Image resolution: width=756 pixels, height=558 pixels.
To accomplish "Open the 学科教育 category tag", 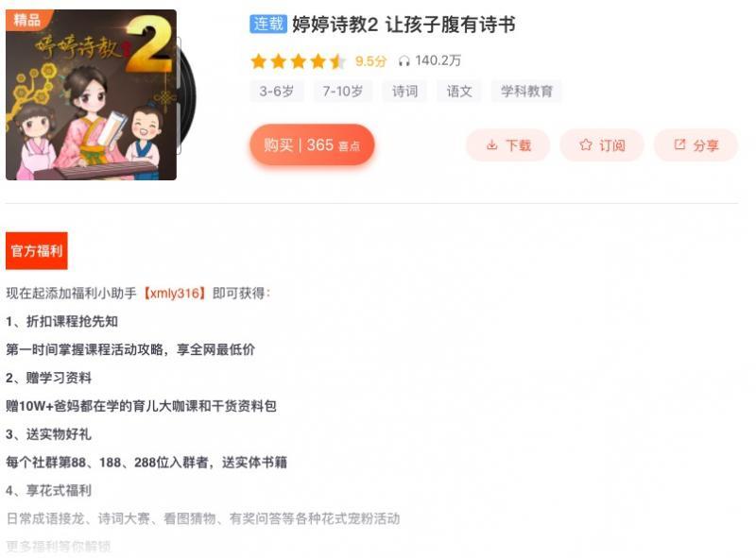I will click(526, 91).
